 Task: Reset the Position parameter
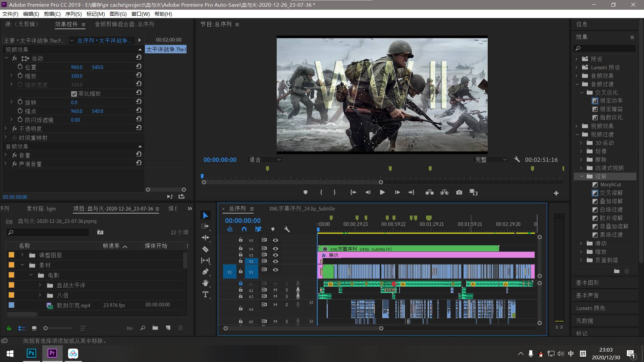coord(139,66)
